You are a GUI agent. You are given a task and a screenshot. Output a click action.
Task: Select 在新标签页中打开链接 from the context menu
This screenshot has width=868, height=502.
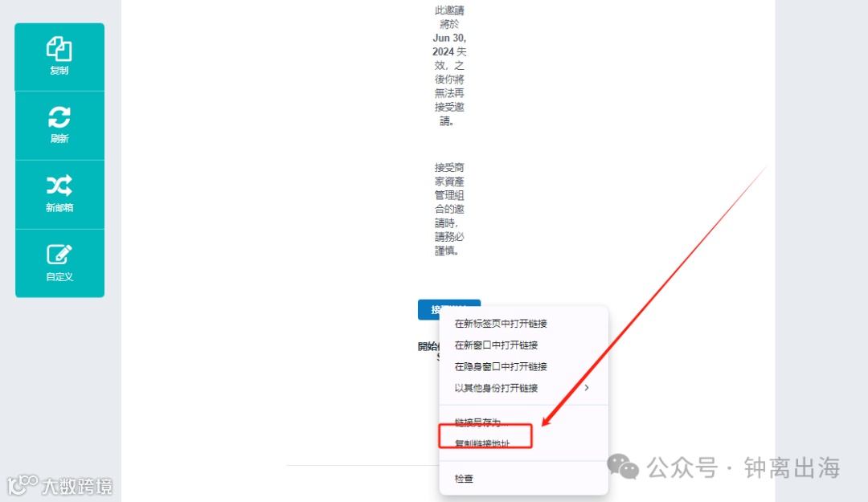pyautogui.click(x=501, y=324)
